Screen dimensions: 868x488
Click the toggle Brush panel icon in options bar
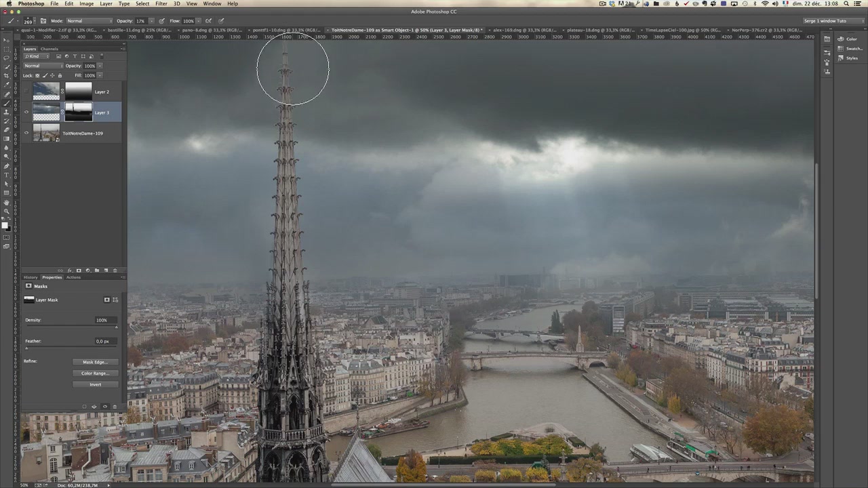pos(43,21)
